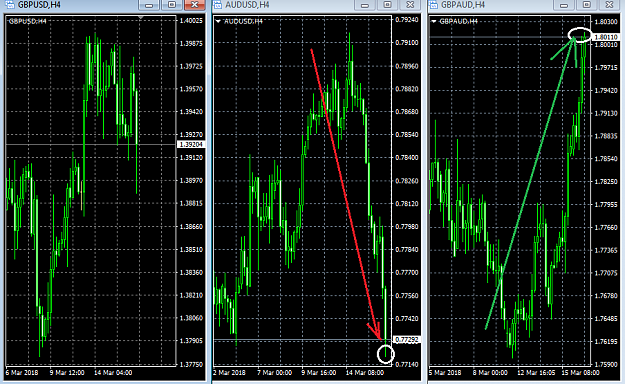Click the 2 Mar 2018 date label
Viewport: 625px width, 384px height.
tap(230, 373)
